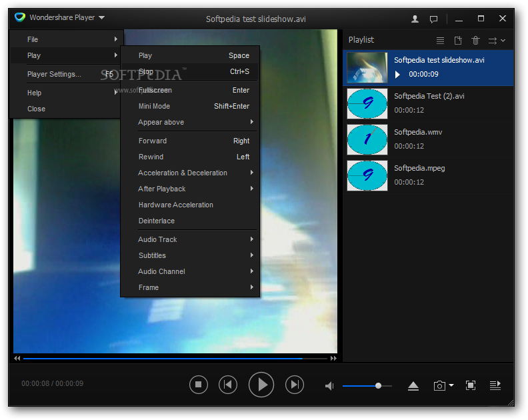Image resolution: width=528 pixels, height=420 pixels.
Task: Add file to playlist icon
Action: [x=458, y=41]
